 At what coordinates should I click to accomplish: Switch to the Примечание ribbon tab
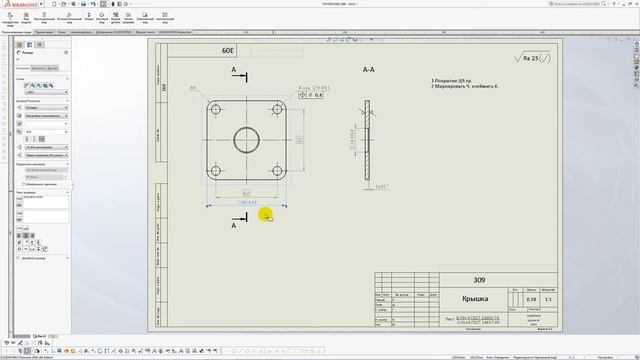[44, 32]
